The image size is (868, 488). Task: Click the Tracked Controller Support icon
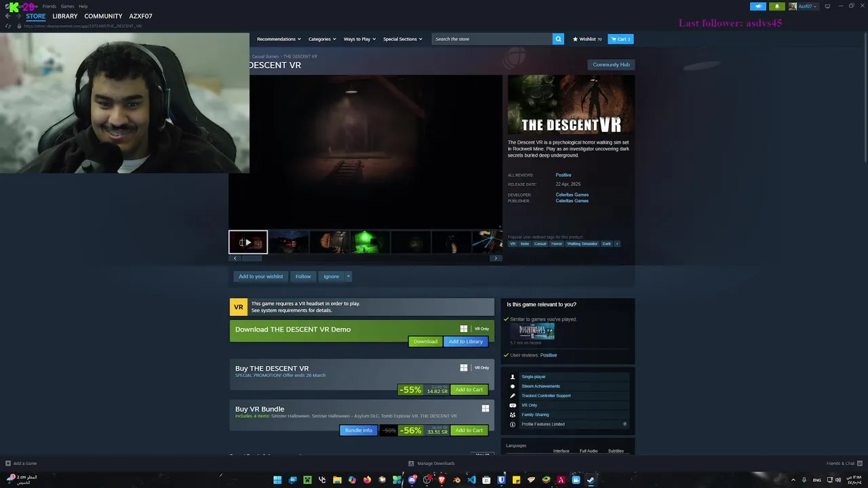pyautogui.click(x=513, y=396)
